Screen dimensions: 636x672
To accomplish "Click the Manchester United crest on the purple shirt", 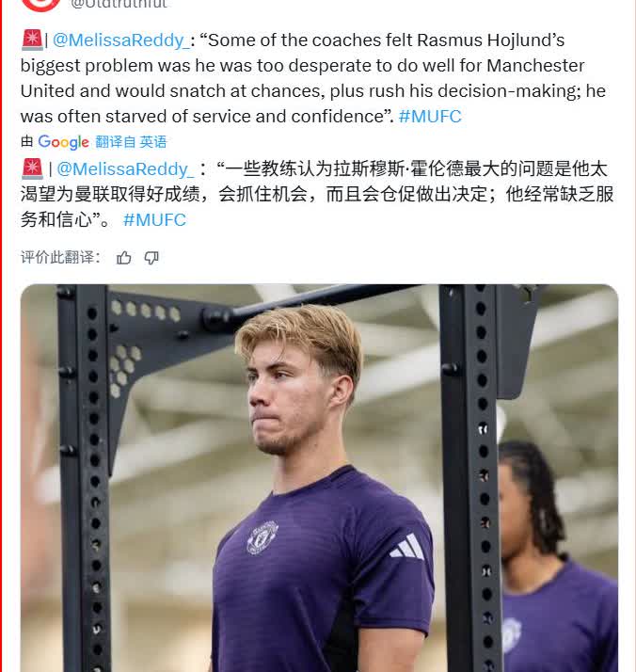I will click(x=262, y=537).
